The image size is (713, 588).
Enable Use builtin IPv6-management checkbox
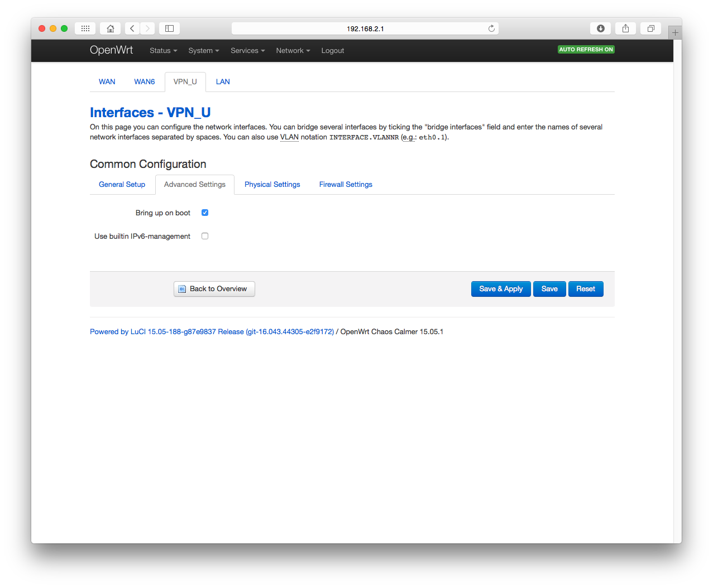pos(205,236)
